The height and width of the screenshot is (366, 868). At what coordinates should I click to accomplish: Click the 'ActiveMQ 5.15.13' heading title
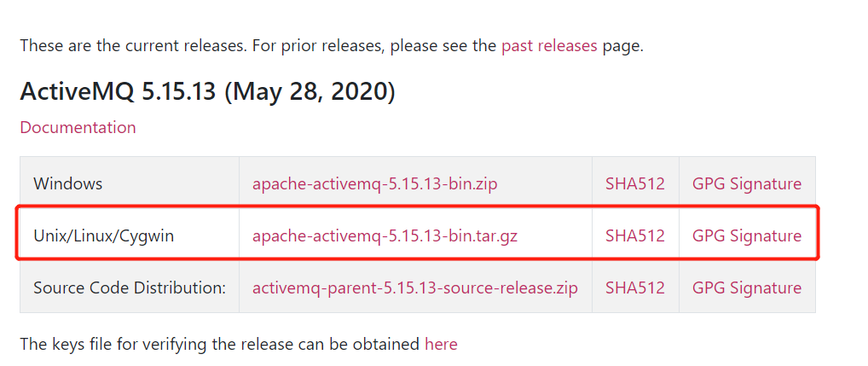tap(118, 91)
